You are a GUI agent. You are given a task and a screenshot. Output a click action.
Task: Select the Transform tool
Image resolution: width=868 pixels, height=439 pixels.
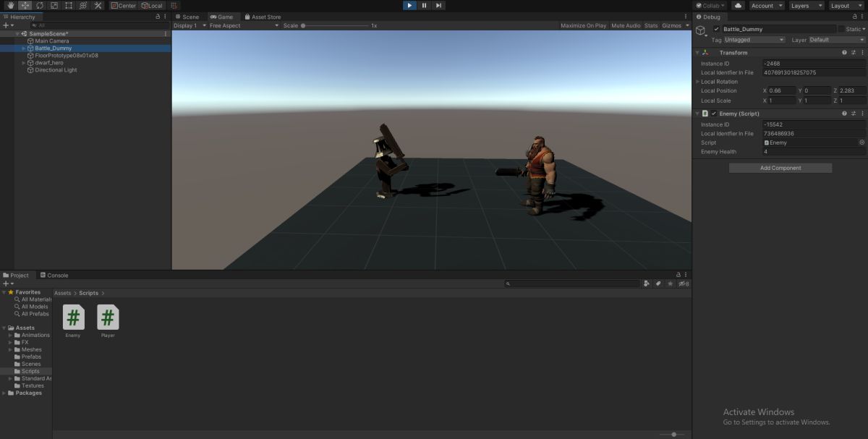[83, 5]
